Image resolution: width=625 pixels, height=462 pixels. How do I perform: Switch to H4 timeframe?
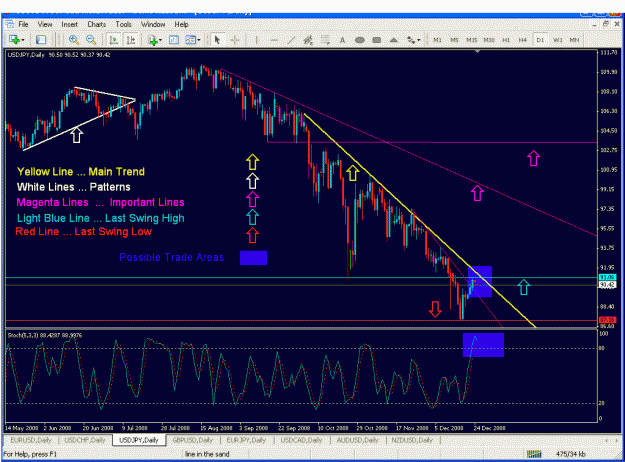[x=523, y=40]
